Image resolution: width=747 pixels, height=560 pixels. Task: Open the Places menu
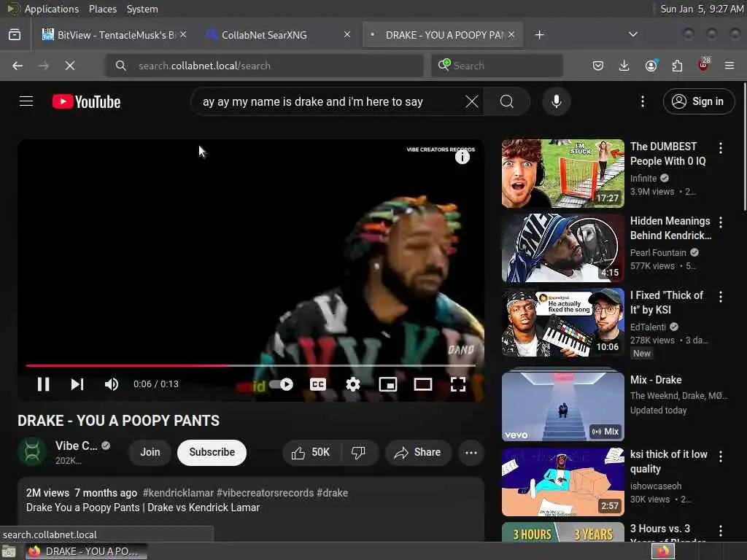tap(102, 9)
